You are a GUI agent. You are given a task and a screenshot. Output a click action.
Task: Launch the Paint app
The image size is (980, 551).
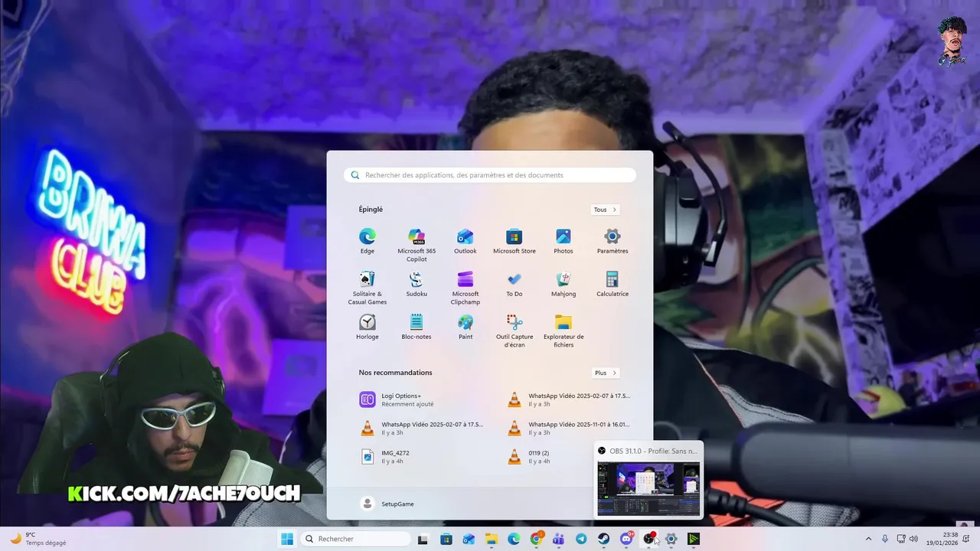[465, 327]
